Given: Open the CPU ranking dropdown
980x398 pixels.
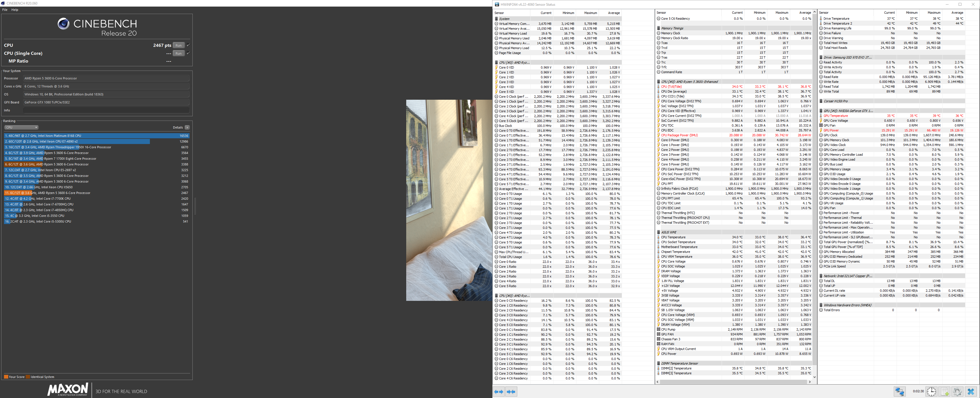Looking at the screenshot, I should point(21,128).
